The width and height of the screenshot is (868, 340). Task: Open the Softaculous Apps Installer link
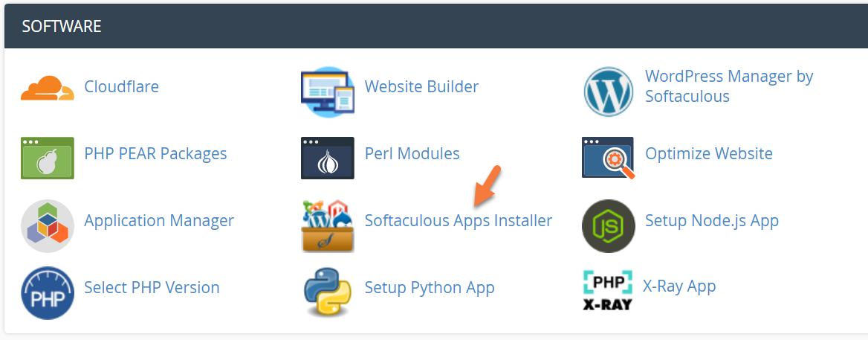click(x=458, y=221)
